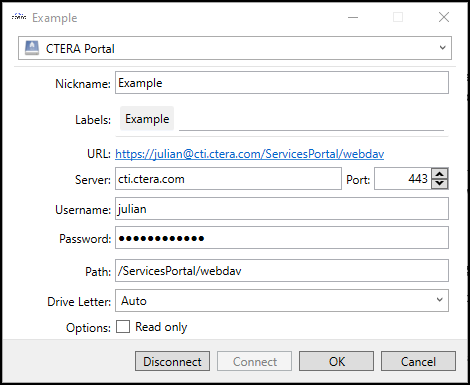Click the Disconnect button
Viewport: 470px width, 385px height.
pos(172,361)
